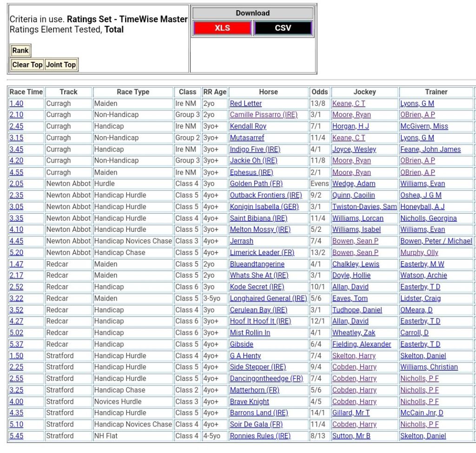Click the Clear Top button
This screenshot has width=476, height=453.
click(27, 65)
